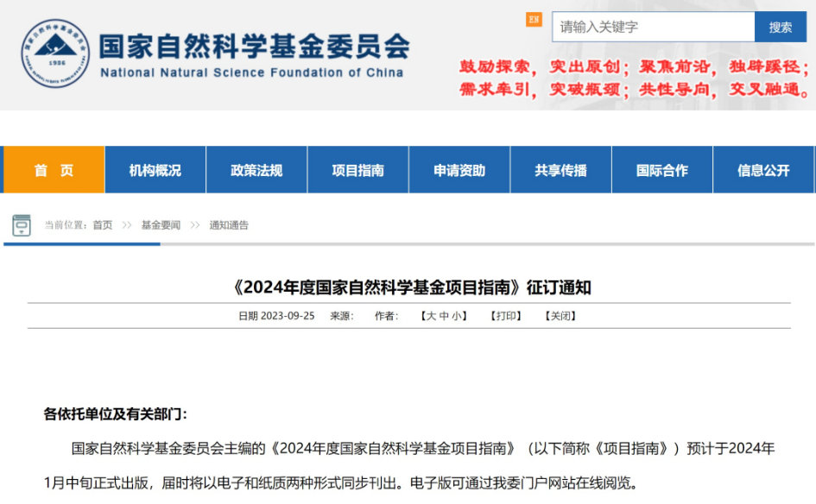
Task: Open the 申请资助 menu item
Action: tap(459, 170)
